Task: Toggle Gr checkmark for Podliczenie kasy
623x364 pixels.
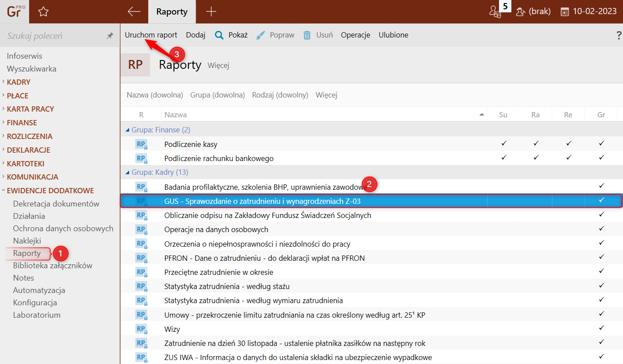Action: click(x=601, y=143)
